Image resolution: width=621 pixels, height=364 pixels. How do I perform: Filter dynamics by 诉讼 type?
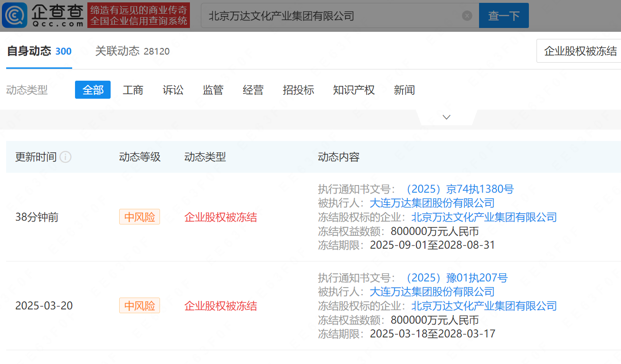coord(173,90)
